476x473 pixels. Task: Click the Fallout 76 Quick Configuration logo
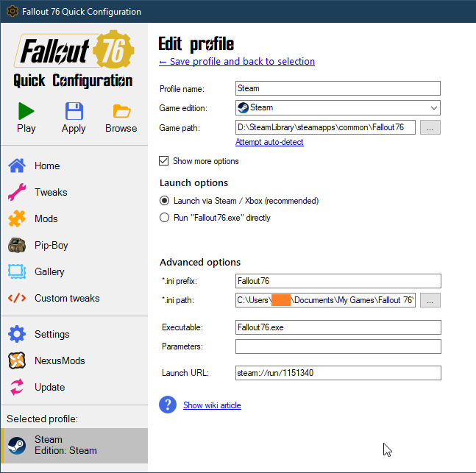[x=74, y=58]
